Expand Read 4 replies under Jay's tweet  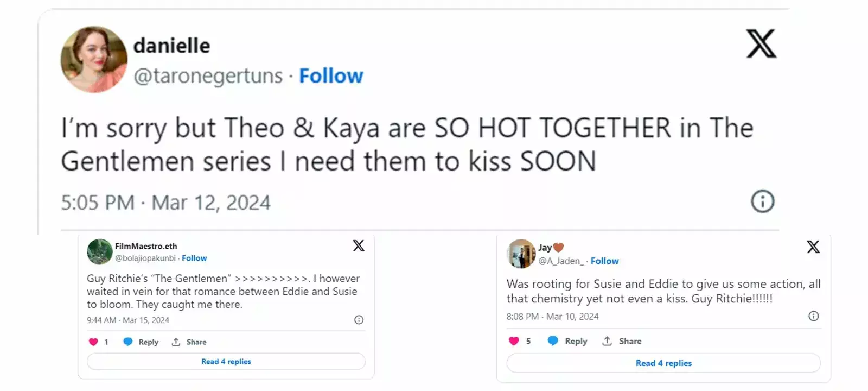tap(663, 363)
